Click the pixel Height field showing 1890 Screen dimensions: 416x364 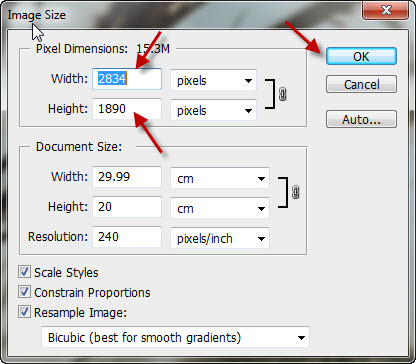point(127,109)
